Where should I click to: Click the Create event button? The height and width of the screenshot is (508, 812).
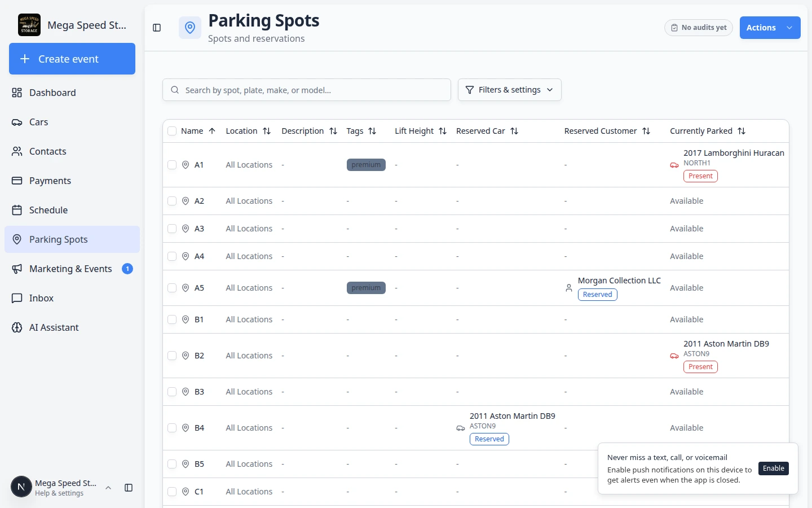[x=72, y=59]
